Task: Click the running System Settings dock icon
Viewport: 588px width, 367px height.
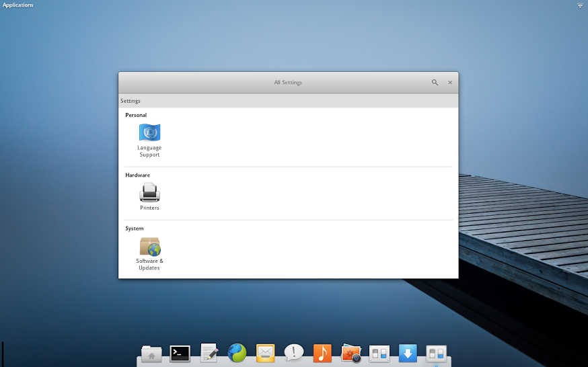Action: click(436, 354)
